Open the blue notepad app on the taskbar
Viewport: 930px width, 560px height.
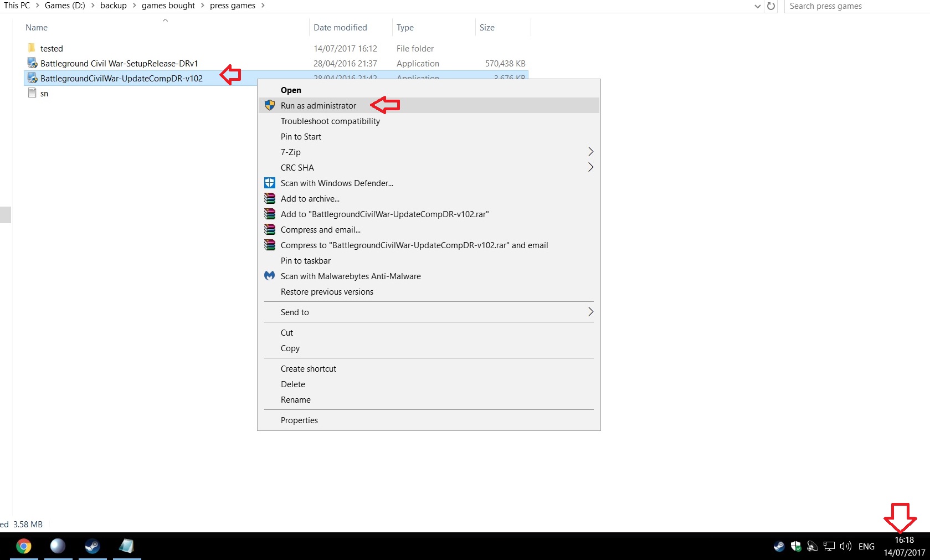126,546
